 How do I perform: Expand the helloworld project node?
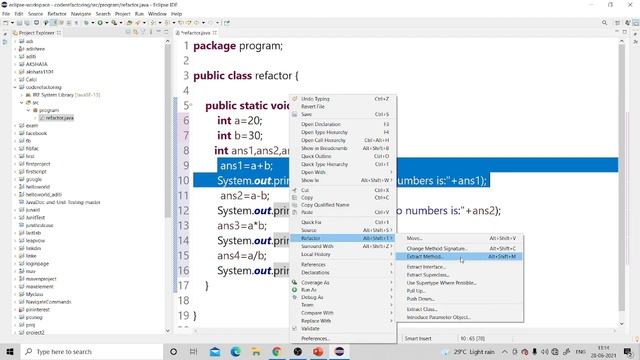click(15, 187)
